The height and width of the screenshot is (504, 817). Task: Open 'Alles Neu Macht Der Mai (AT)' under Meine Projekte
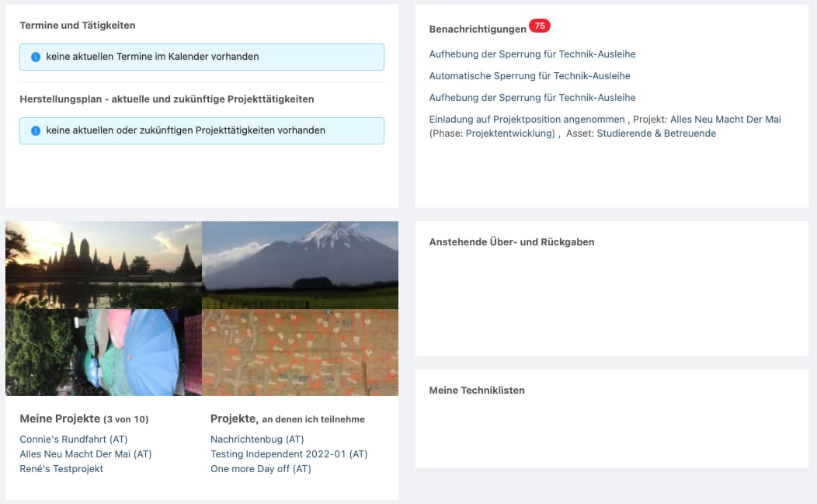[x=85, y=454]
